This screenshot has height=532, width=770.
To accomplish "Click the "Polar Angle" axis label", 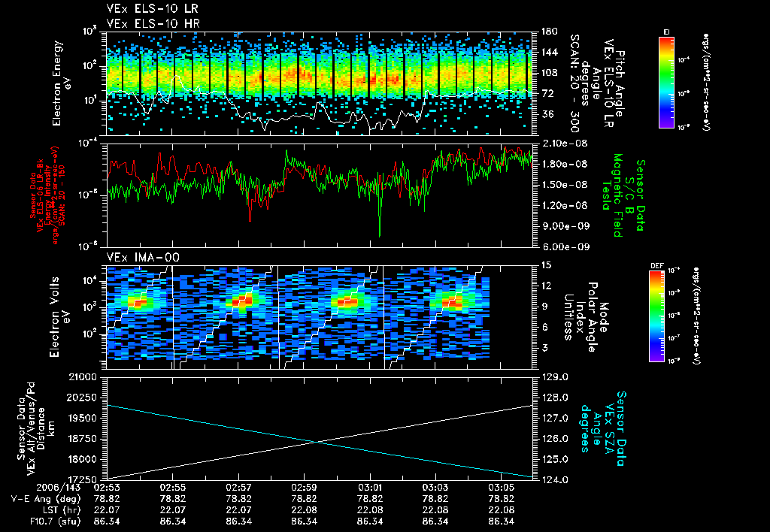I will (593, 317).
